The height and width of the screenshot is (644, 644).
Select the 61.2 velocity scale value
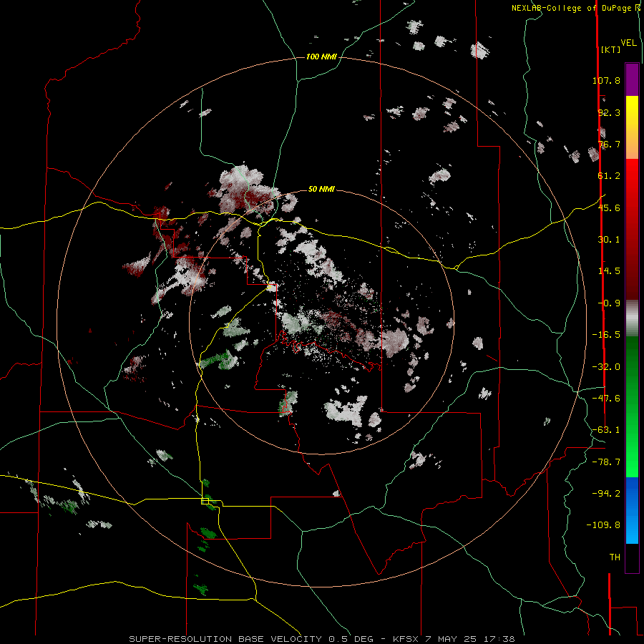click(609, 176)
